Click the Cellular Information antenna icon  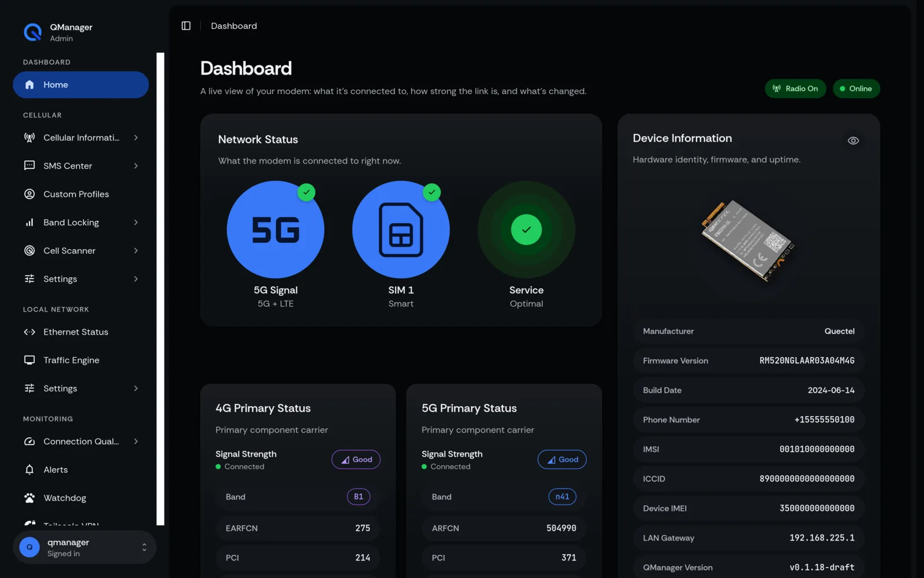(29, 138)
